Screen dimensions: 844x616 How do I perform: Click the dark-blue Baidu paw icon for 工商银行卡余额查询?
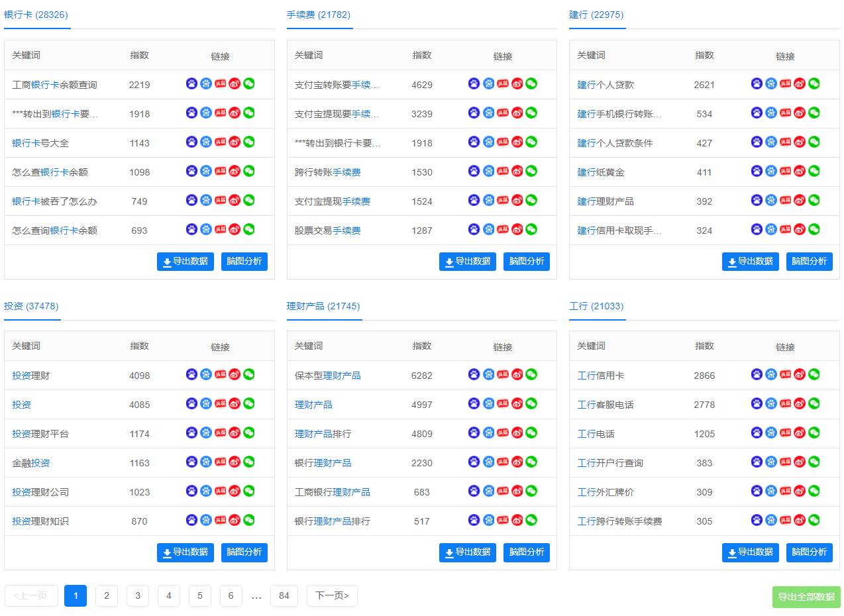tap(191, 83)
